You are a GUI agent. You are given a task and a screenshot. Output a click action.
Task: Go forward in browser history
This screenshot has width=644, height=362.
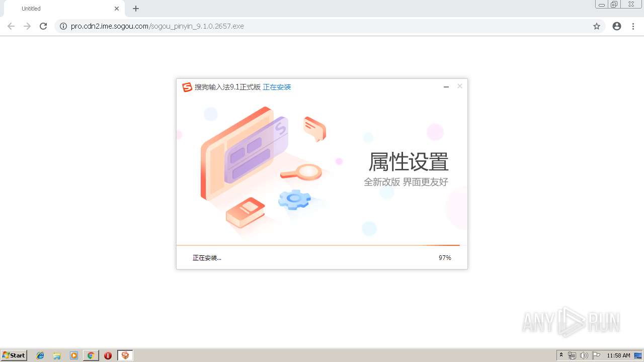click(27, 26)
